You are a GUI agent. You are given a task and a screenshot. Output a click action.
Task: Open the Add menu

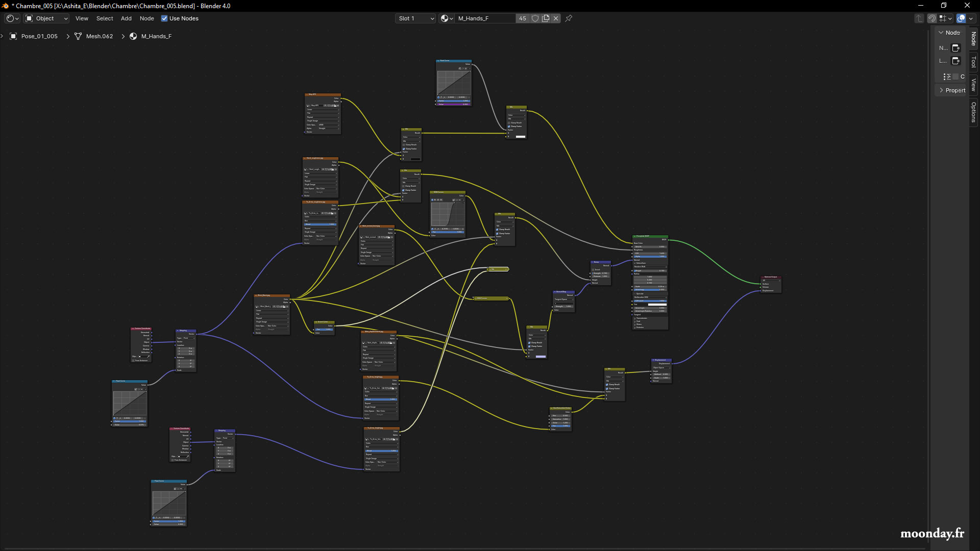tap(126, 18)
